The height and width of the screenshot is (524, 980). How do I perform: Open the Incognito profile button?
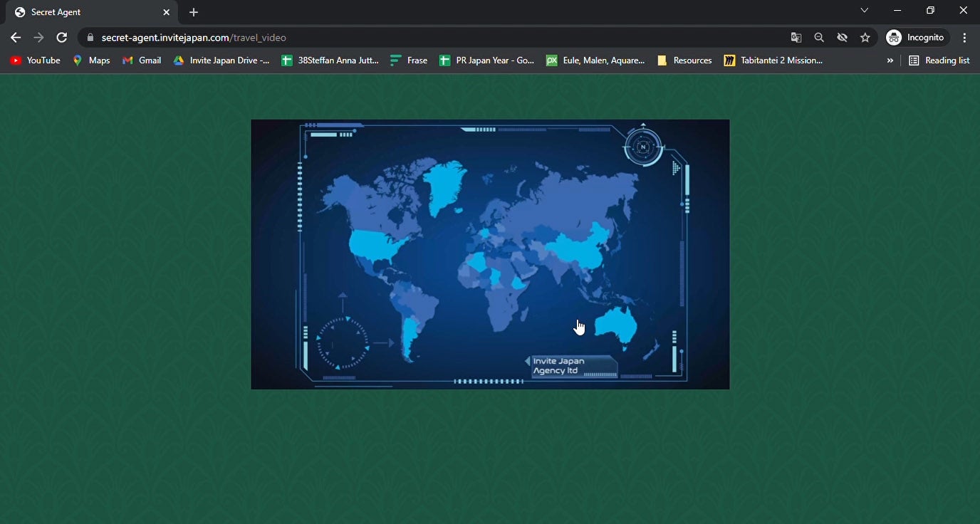917,38
